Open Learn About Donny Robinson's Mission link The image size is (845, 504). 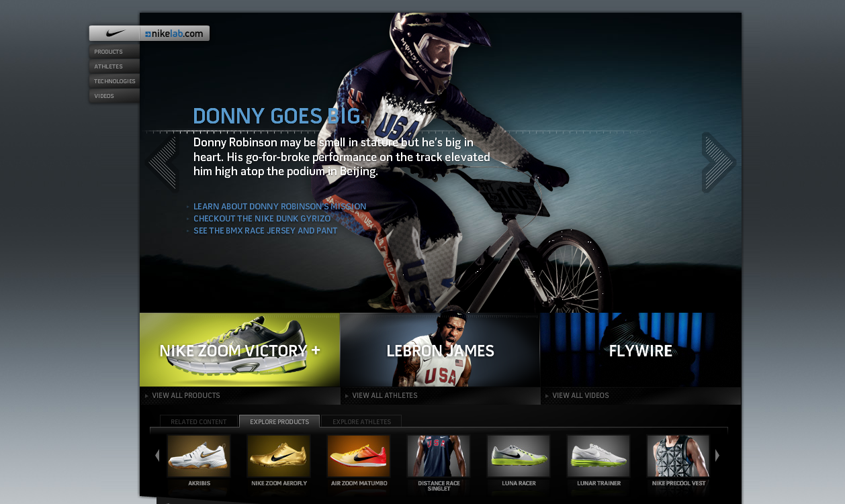(279, 207)
